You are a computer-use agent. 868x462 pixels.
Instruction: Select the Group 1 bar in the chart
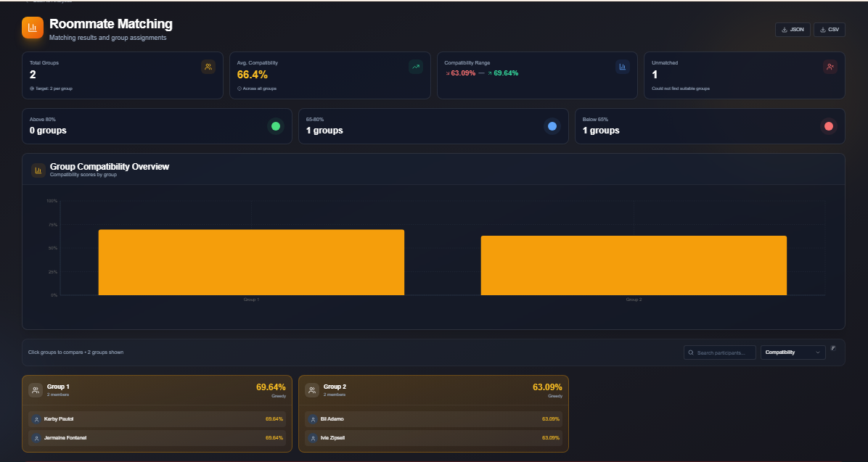click(251, 263)
